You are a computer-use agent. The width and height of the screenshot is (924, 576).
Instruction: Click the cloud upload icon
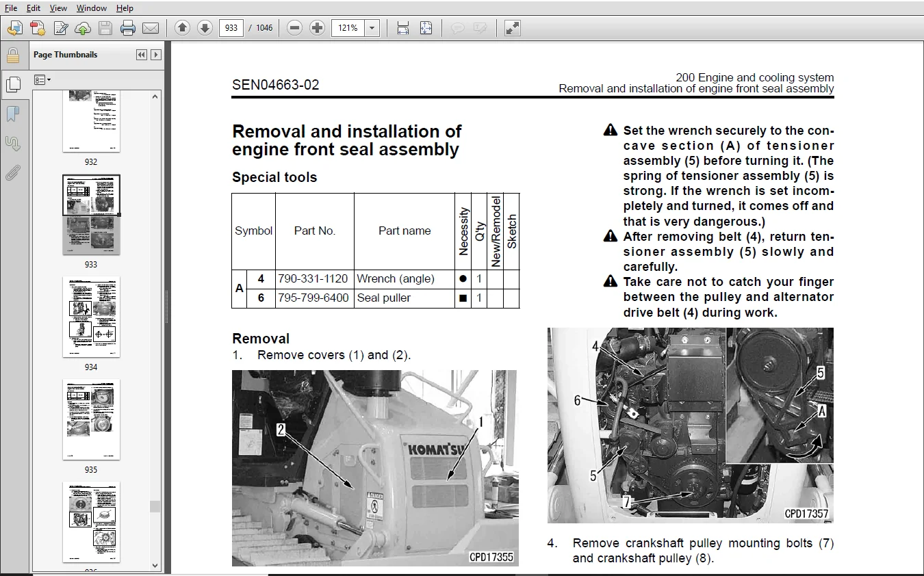(83, 28)
